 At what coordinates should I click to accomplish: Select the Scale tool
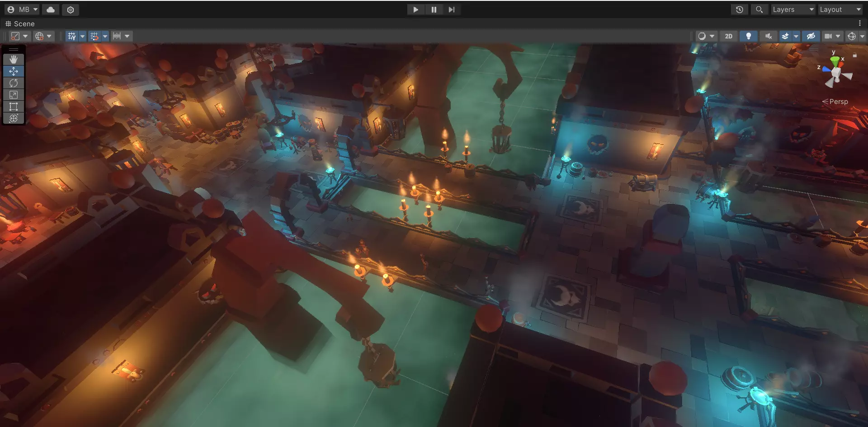[x=14, y=94]
